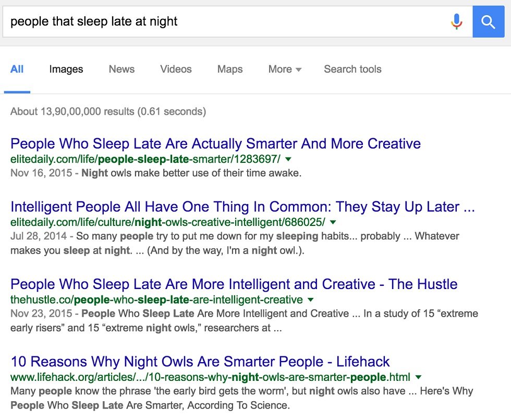This screenshot has height=420, width=511.
Task: Open The Hustle 'More Intelligent and Creative' result
Action: [x=234, y=284]
